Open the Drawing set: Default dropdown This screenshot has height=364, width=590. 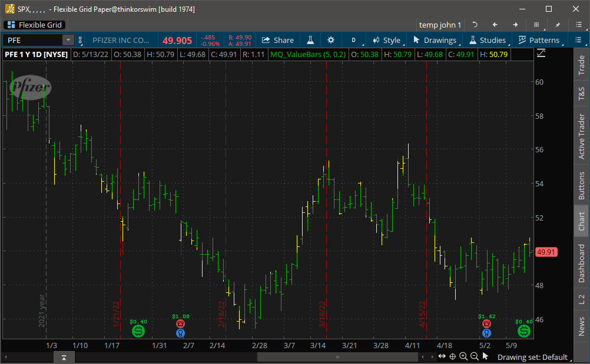pos(534,358)
